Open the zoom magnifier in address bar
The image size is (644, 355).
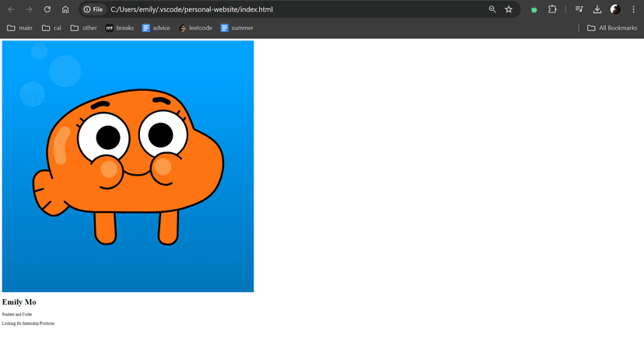pos(492,9)
